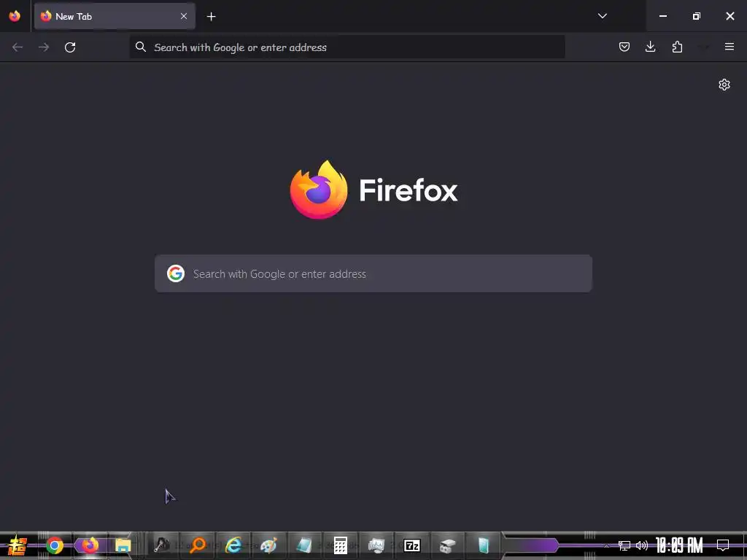The width and height of the screenshot is (747, 560).
Task: Open the orange magnifier search taskbar icon
Action: (197, 545)
